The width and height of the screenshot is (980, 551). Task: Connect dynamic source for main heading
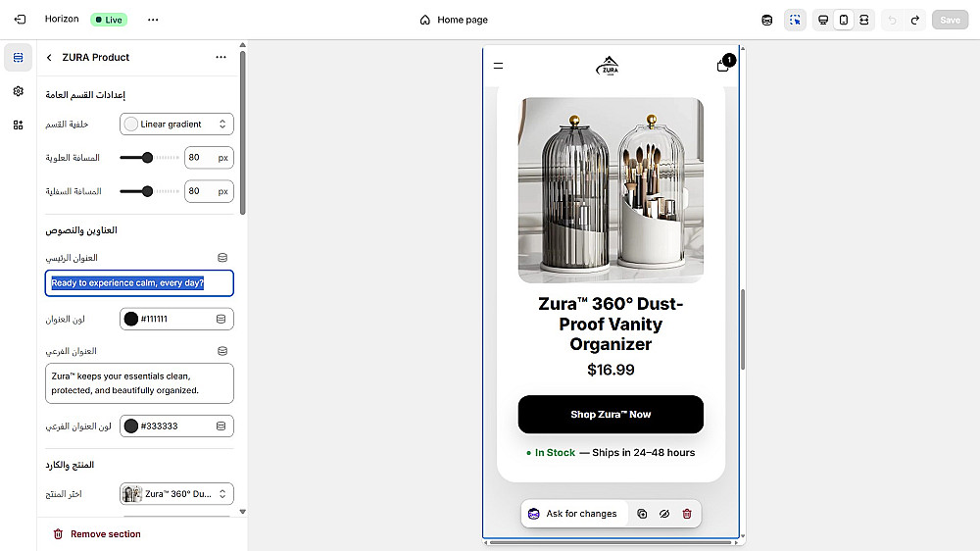pos(222,258)
